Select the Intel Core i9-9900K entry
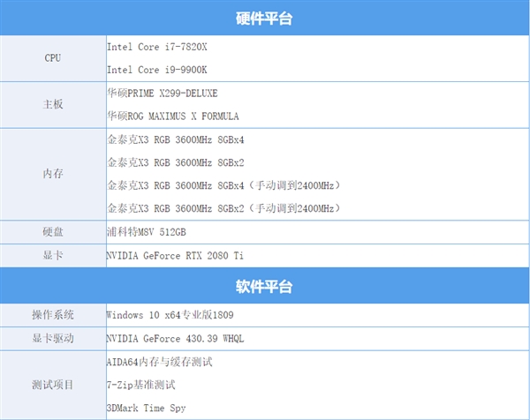The height and width of the screenshot is (420, 530). click(x=157, y=70)
